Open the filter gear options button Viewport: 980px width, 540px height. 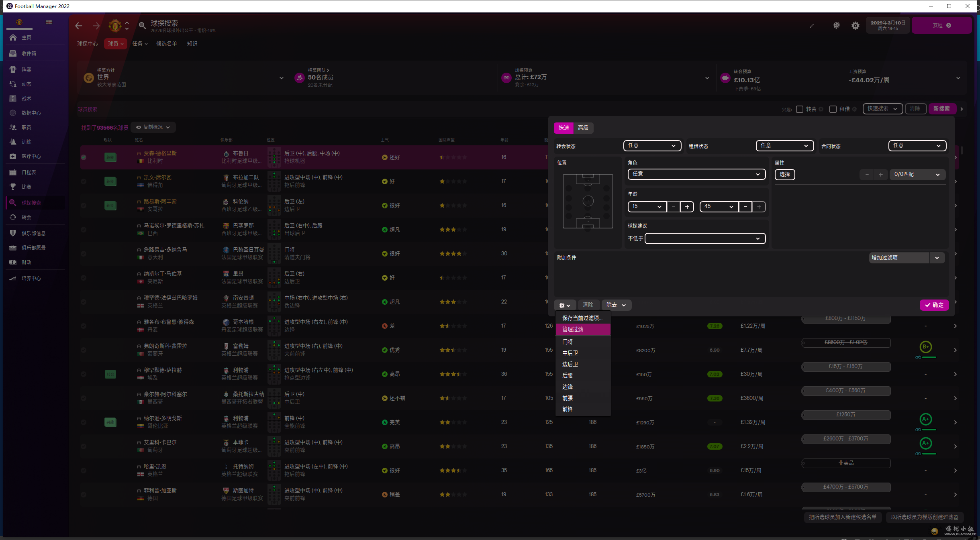565,305
